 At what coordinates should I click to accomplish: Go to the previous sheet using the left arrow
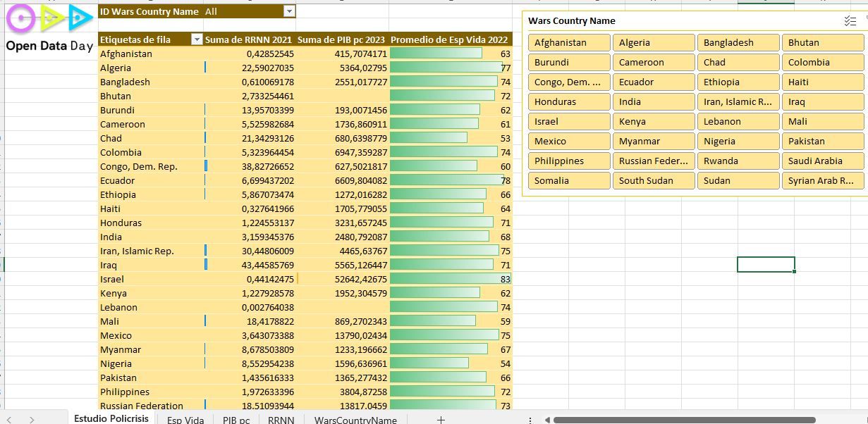[x=9, y=420]
